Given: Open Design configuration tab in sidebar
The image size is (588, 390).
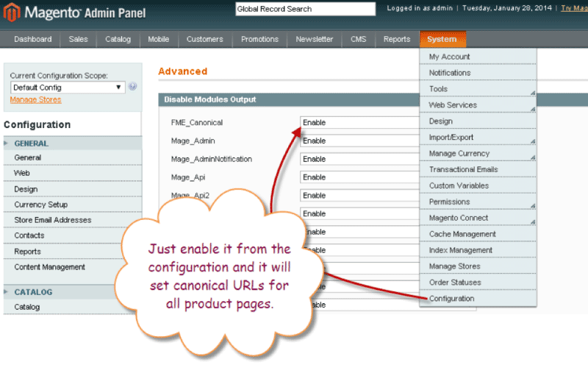Looking at the screenshot, I should 73,189.
